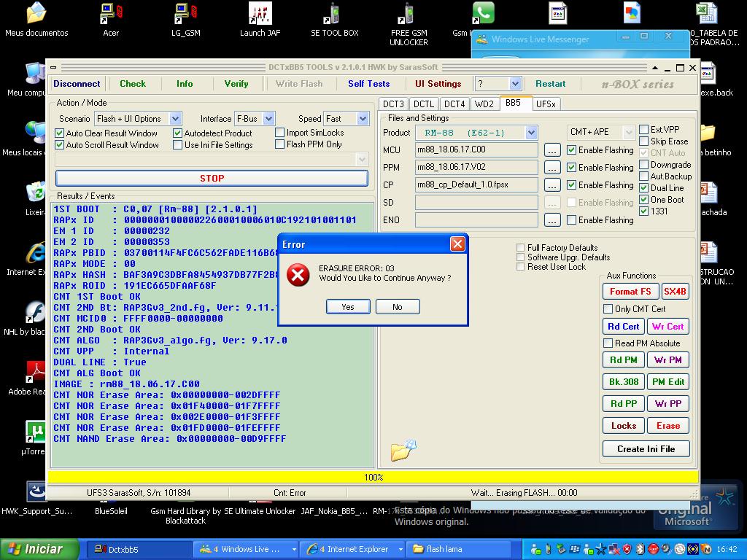The height and width of the screenshot is (560, 747).
Task: Toggle the Dual Line checkbox
Action: [643, 187]
